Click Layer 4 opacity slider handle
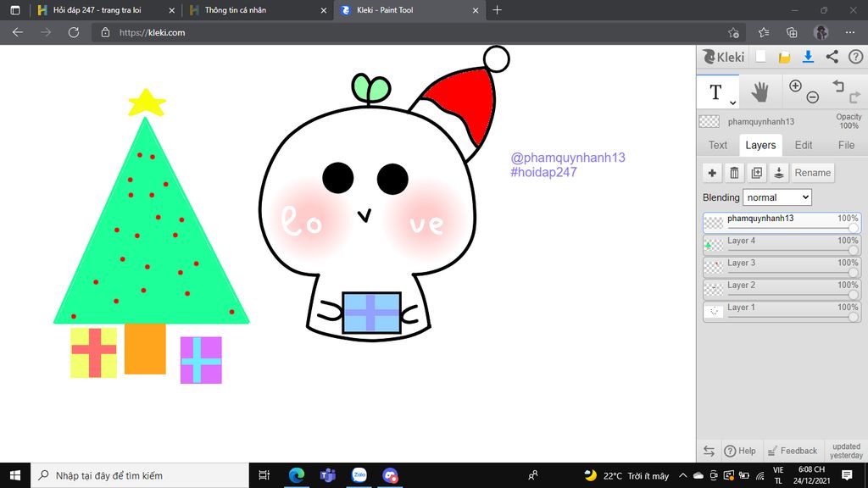The width and height of the screenshot is (868, 488). (x=853, y=250)
